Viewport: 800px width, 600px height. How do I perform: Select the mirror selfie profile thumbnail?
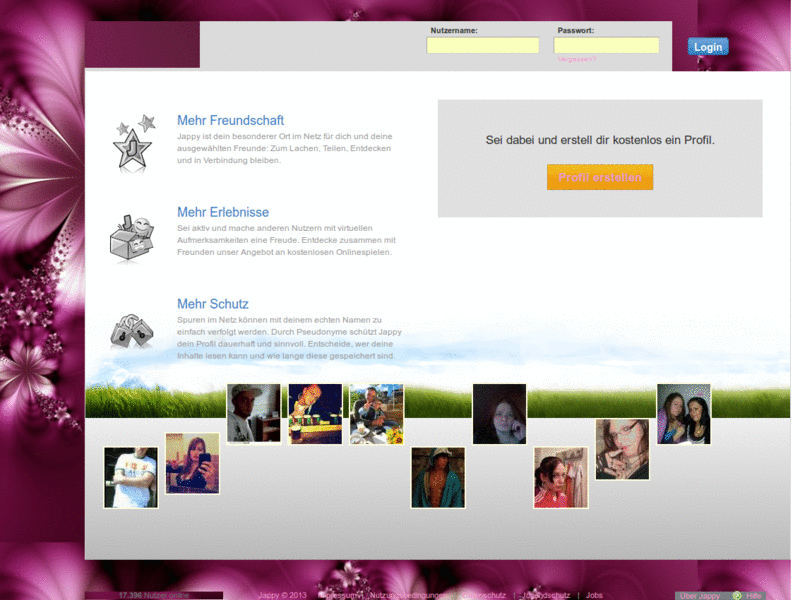(192, 463)
